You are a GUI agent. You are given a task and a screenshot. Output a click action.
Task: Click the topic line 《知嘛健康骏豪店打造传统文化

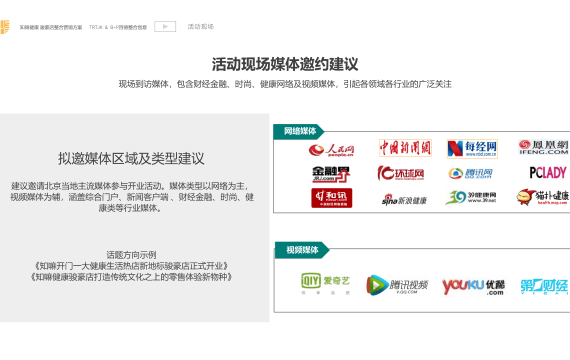(131, 277)
